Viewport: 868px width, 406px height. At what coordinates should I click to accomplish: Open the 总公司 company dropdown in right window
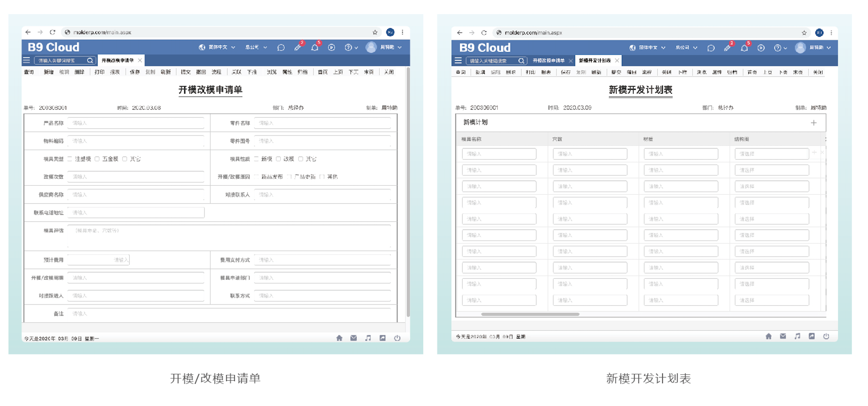click(x=686, y=48)
